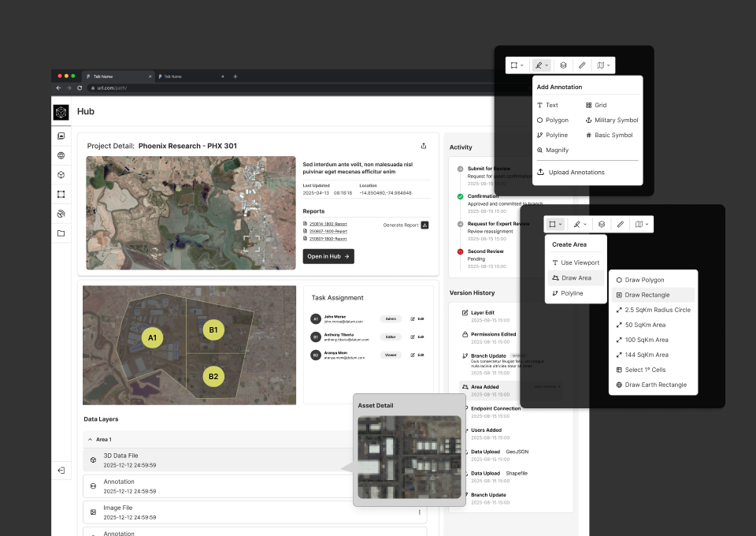Click the logout icon in the sidebar
The image size is (756, 536).
click(x=61, y=471)
